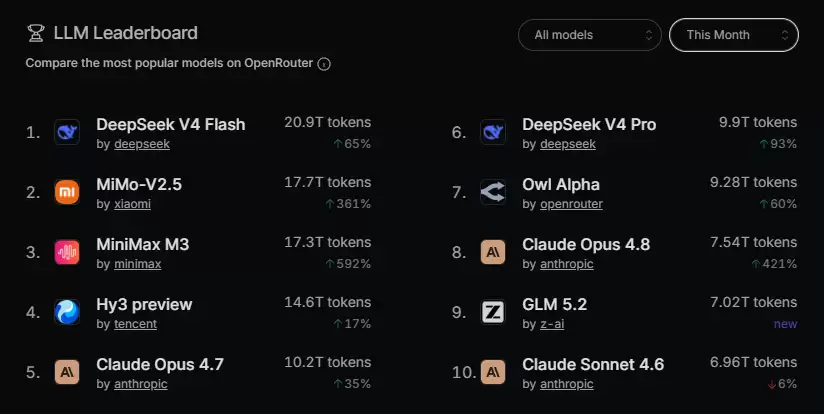The width and height of the screenshot is (824, 414).
Task: Click the DeepSeek V4 Flash whale icon
Action: point(67,132)
